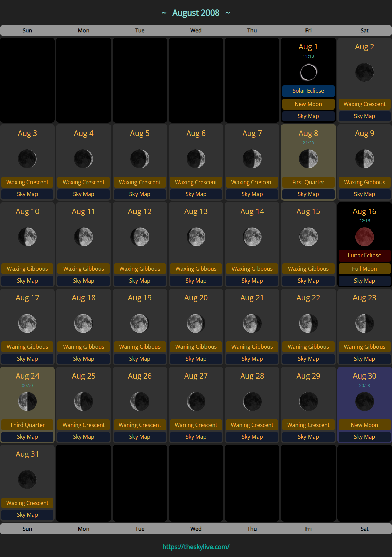Click the New Moon label on Aug 30
Image resolution: width=392 pixels, height=557 pixels.
tap(364, 425)
